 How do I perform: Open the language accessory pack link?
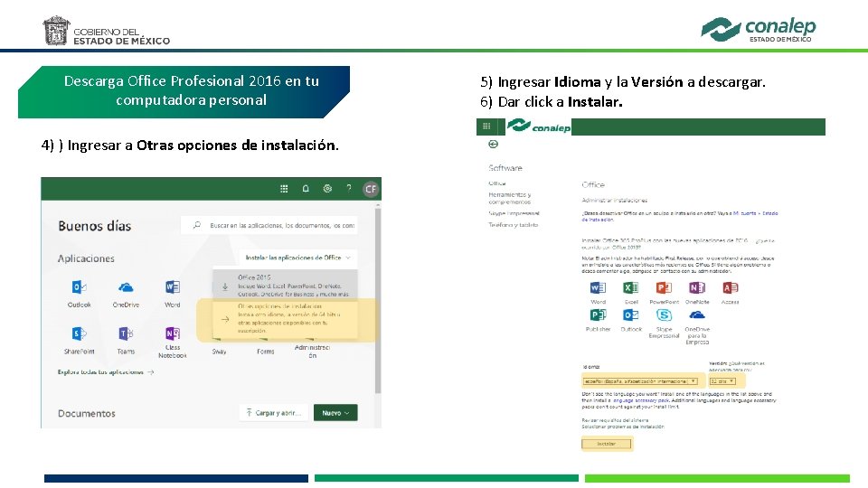coord(640,400)
